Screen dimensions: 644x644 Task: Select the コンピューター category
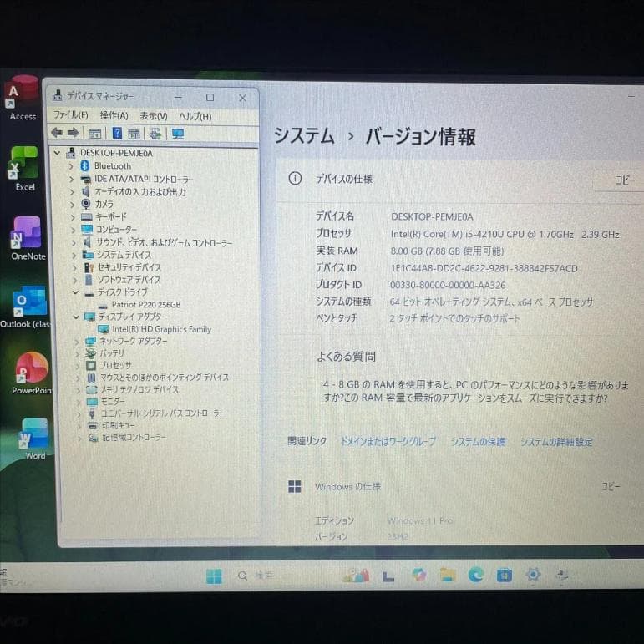[117, 229]
